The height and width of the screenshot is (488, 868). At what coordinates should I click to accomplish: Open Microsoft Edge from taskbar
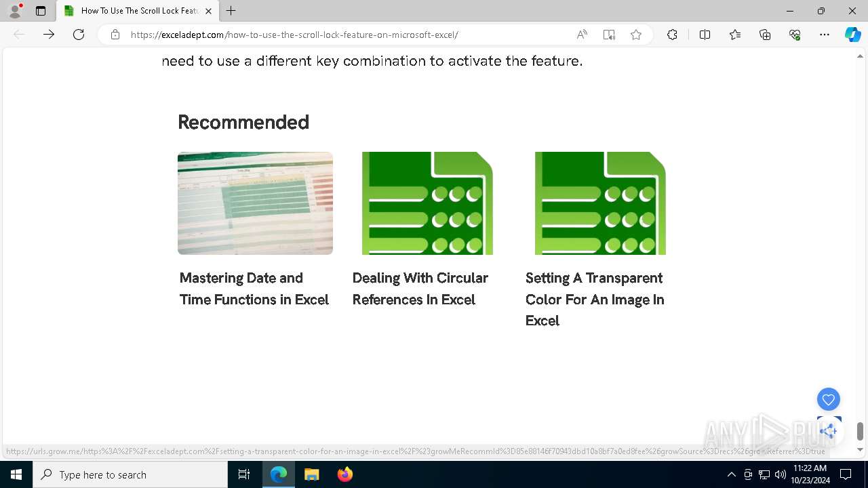click(x=279, y=474)
